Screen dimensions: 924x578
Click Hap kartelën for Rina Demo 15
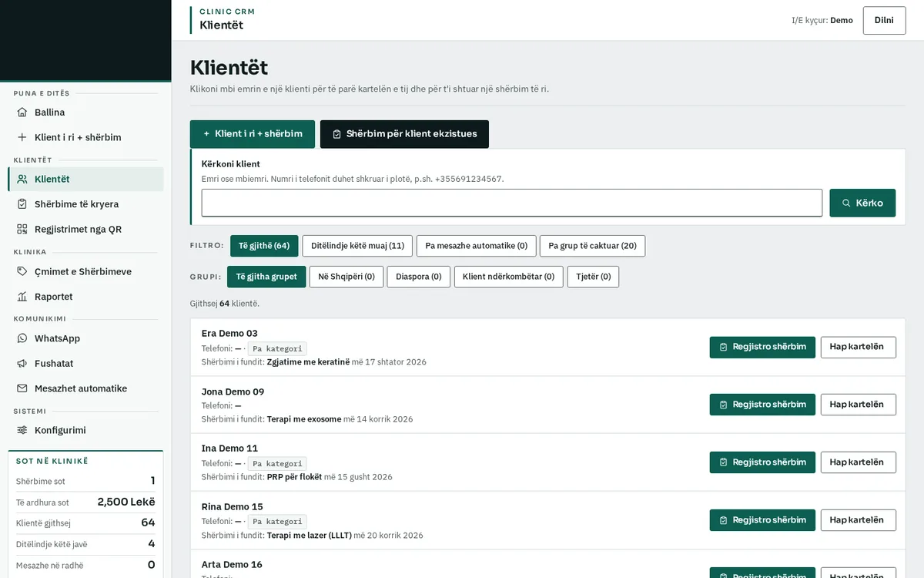click(x=859, y=520)
